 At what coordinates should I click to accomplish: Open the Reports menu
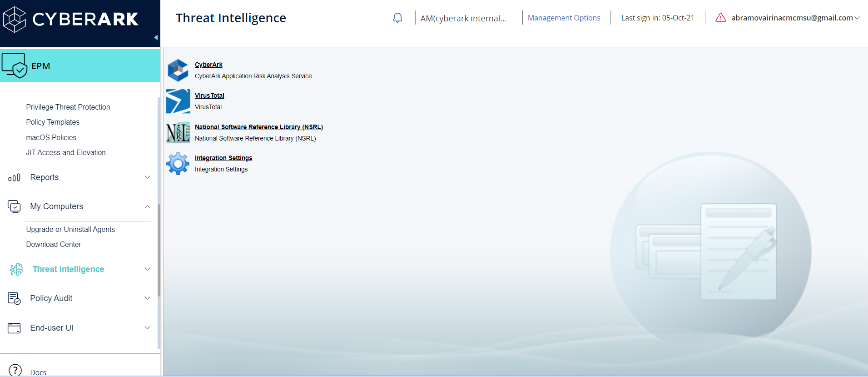[x=45, y=177]
